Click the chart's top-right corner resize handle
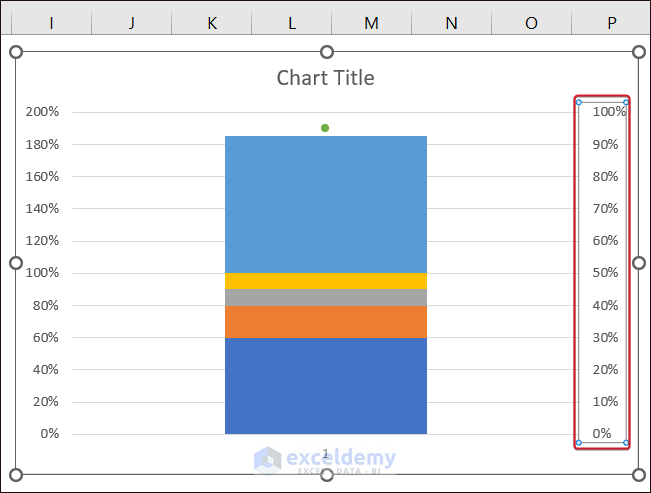The width and height of the screenshot is (651, 493). click(639, 52)
